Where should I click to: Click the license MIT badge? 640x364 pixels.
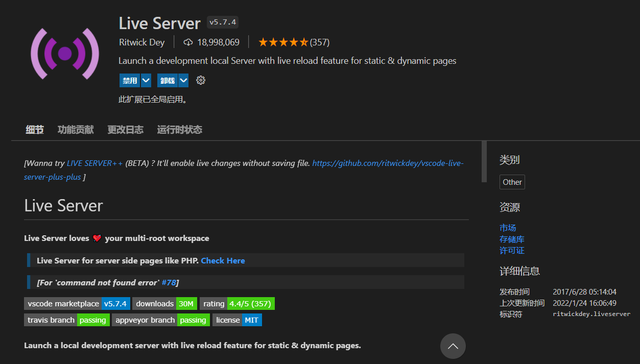click(x=237, y=320)
